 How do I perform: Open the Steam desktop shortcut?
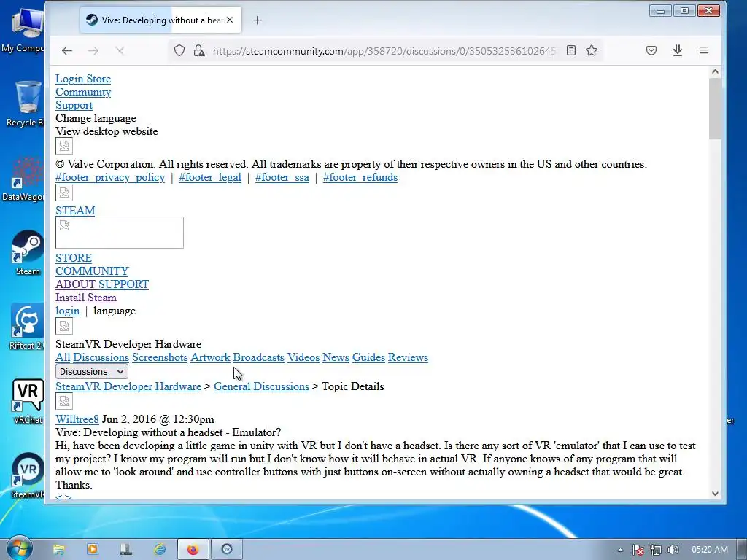click(27, 253)
